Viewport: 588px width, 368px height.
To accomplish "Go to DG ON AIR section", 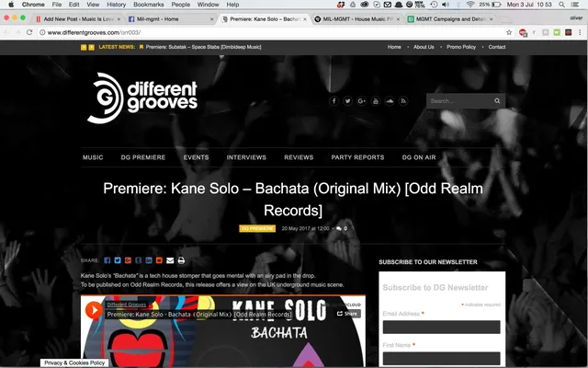I will point(419,157).
